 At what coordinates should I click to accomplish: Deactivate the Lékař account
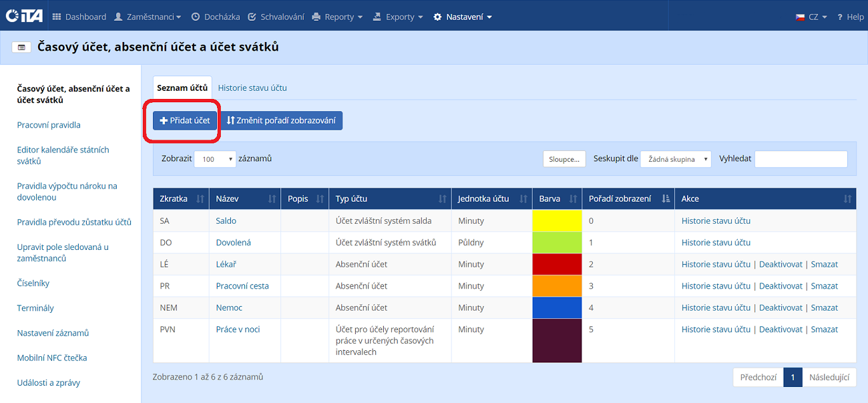pos(781,264)
